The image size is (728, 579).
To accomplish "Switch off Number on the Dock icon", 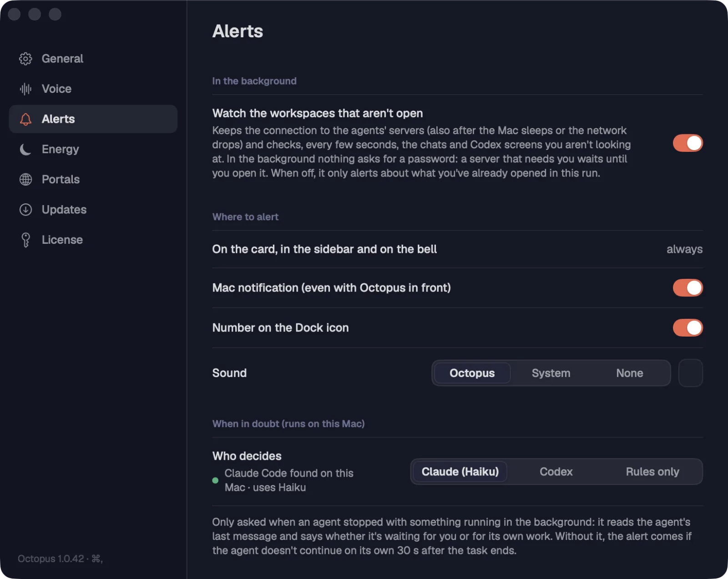I will tap(688, 327).
